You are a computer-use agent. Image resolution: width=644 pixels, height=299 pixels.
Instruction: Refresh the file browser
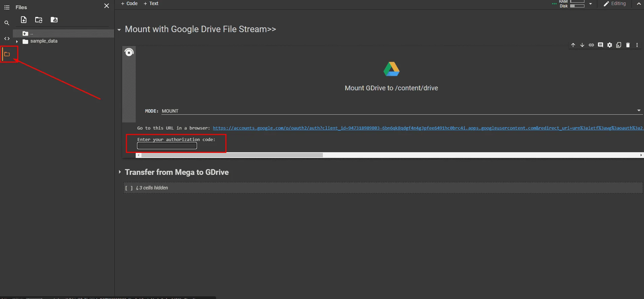point(39,20)
